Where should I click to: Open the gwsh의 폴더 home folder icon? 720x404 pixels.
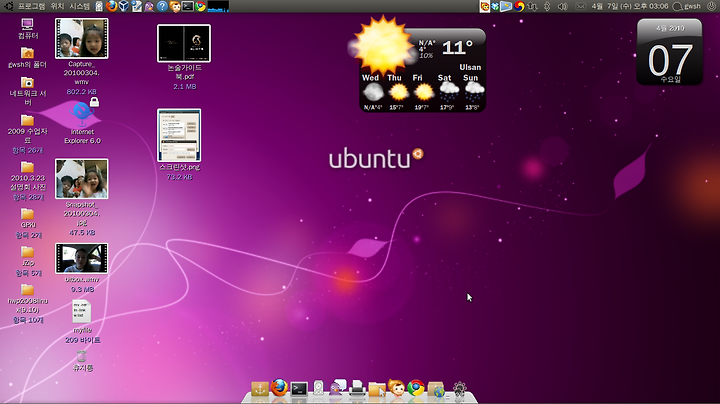click(28, 58)
